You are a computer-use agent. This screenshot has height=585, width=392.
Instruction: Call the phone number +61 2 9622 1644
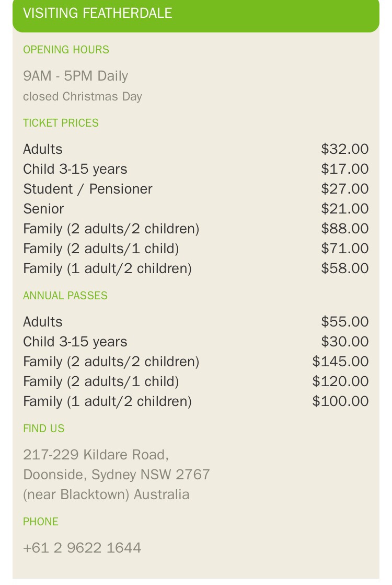[x=82, y=548]
